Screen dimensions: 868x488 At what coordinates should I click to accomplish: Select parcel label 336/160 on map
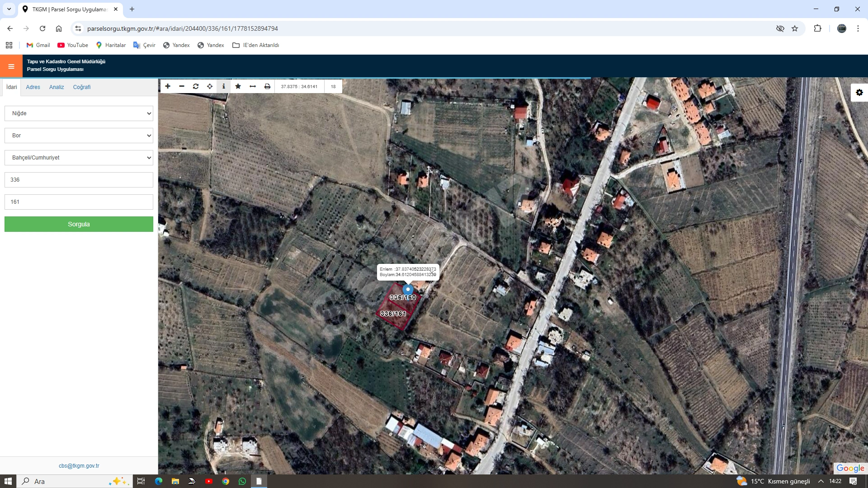[403, 297]
